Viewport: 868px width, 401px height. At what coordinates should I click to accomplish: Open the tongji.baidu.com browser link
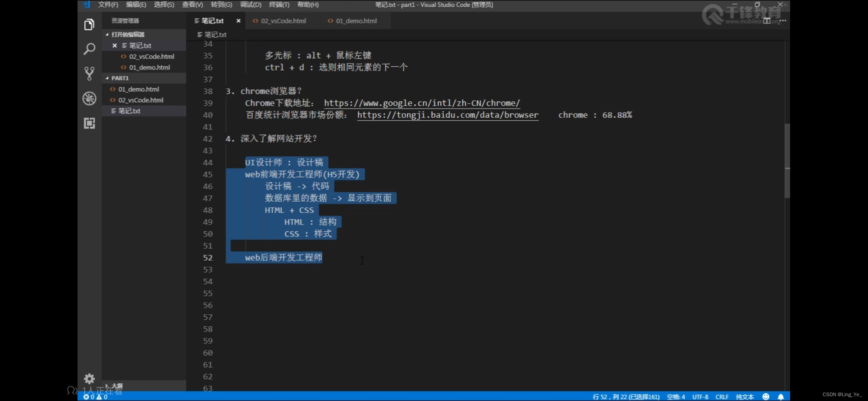[447, 115]
